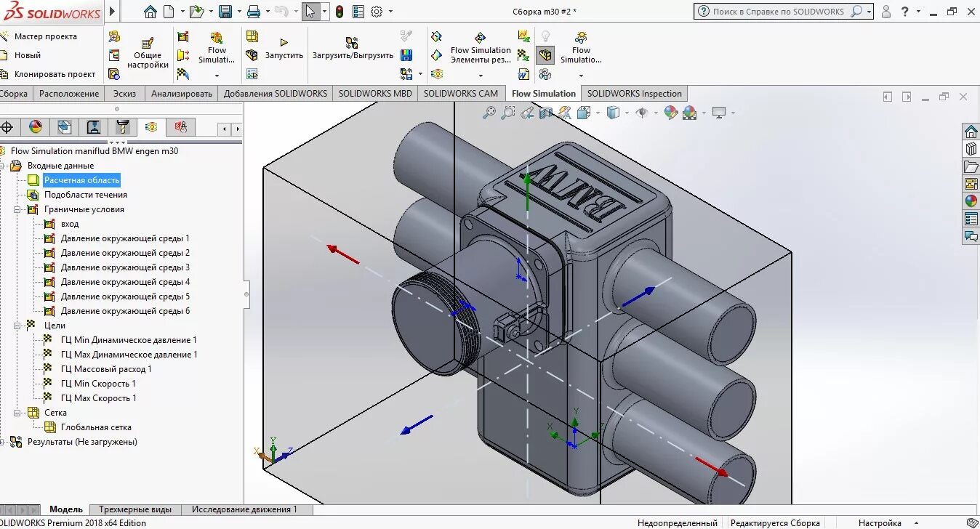The width and height of the screenshot is (980, 529).
Task: Select the Глобальная сетка item
Action: point(96,427)
